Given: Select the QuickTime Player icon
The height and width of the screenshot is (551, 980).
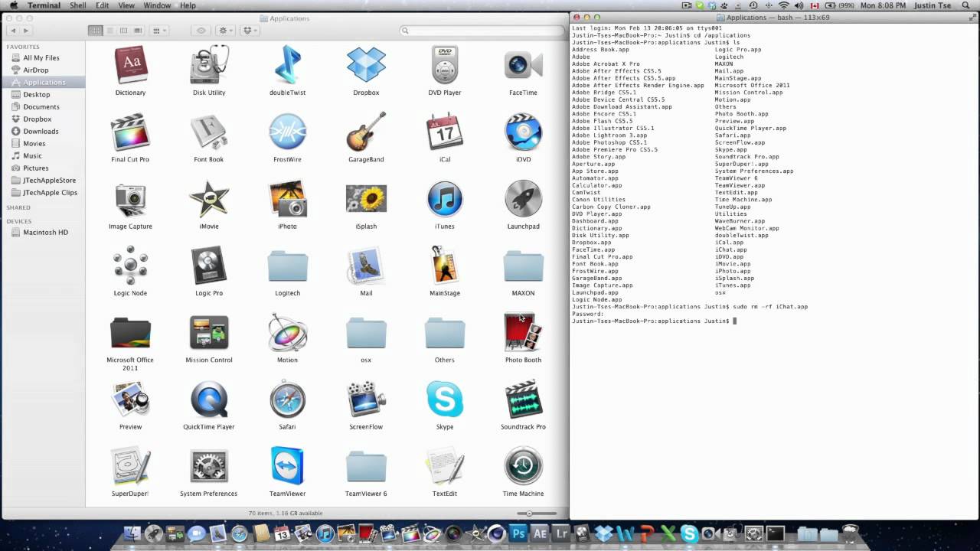Looking at the screenshot, I should 209,399.
